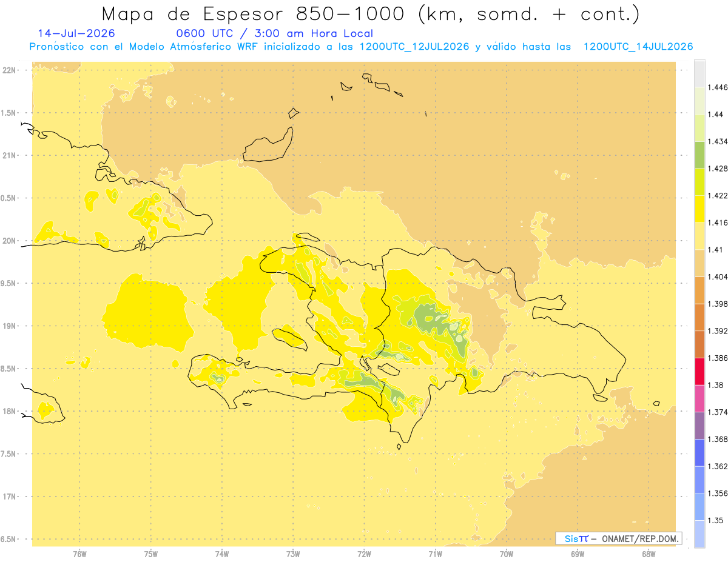Click the 21N latitude axis label
Viewport: 728px width, 562px height.
pos(8,155)
